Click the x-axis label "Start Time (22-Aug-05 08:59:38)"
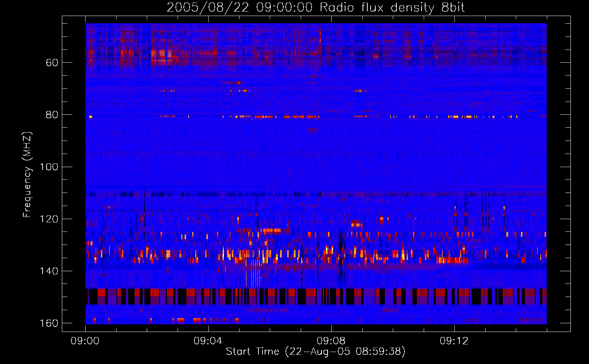The image size is (589, 364). 316,352
